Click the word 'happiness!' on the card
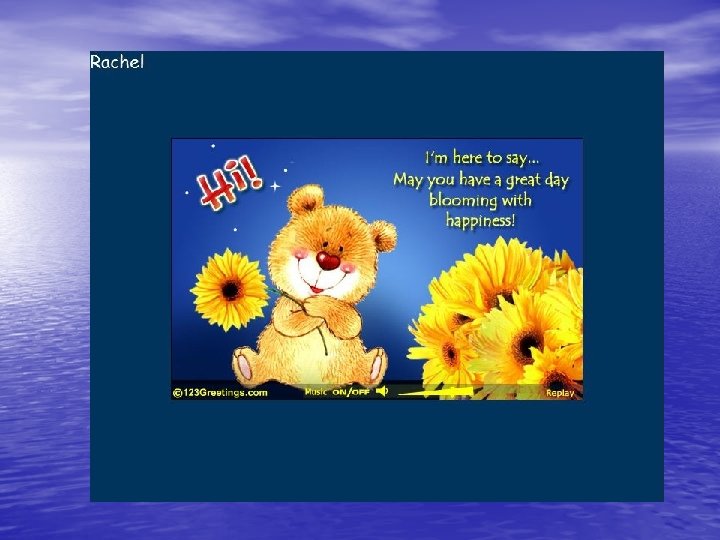 tap(480, 221)
